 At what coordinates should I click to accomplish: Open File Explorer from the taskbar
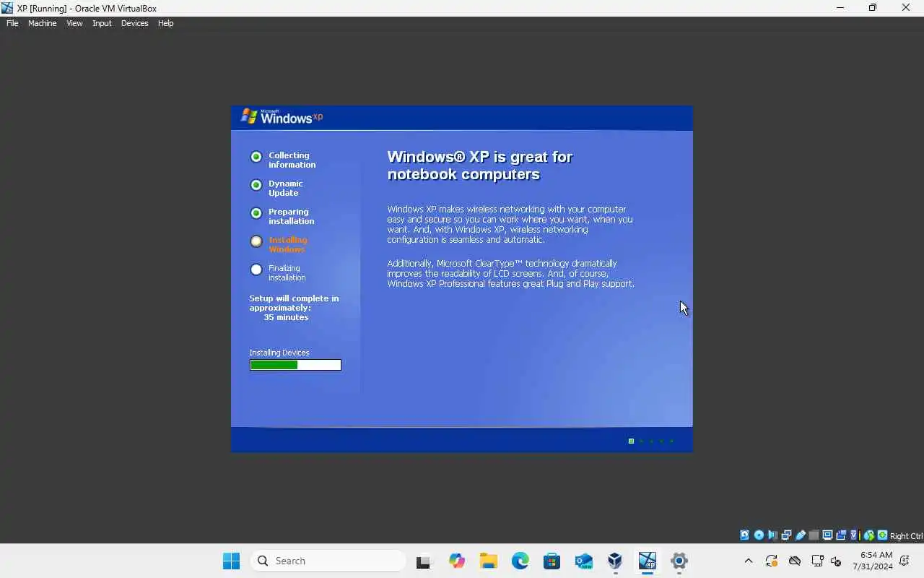(x=488, y=561)
